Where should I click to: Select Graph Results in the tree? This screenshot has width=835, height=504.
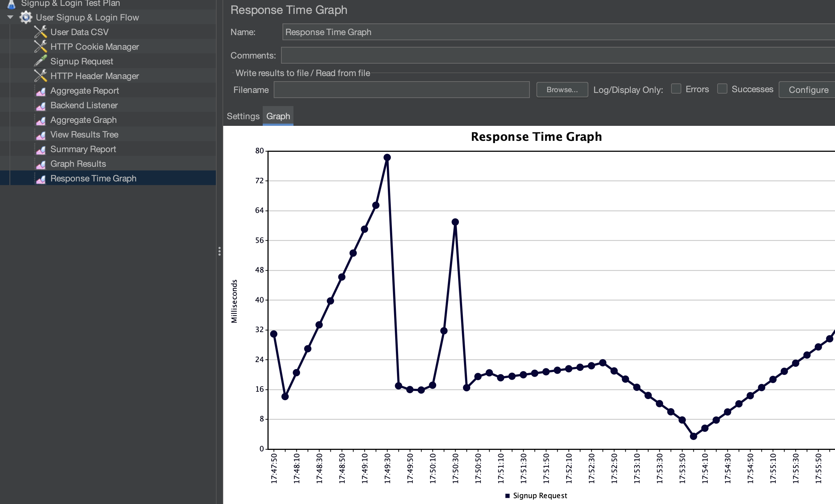pos(78,164)
